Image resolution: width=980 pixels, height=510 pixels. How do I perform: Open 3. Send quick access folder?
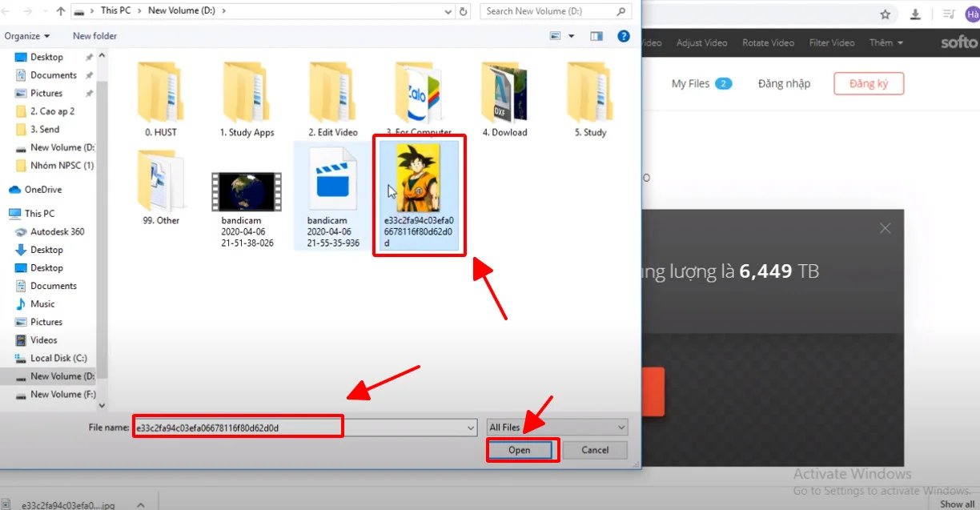[x=45, y=129]
